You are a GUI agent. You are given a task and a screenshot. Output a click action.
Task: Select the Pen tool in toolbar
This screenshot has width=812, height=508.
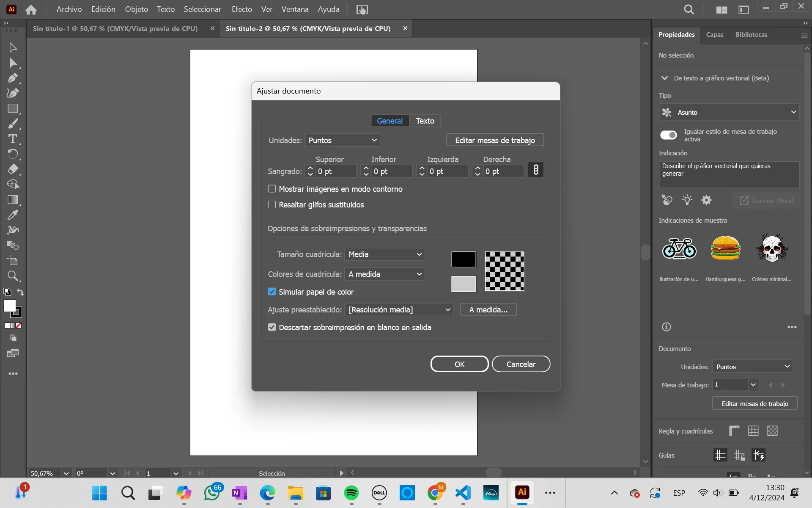[x=13, y=78]
